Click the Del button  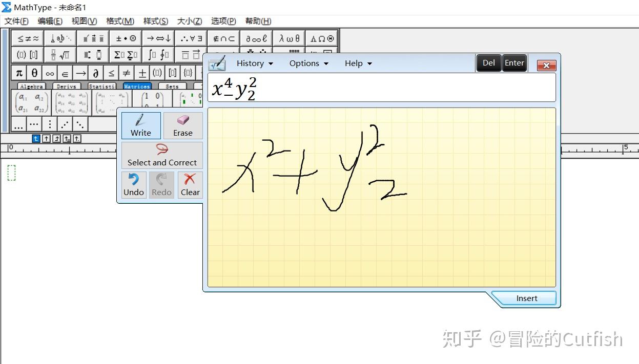coord(489,63)
